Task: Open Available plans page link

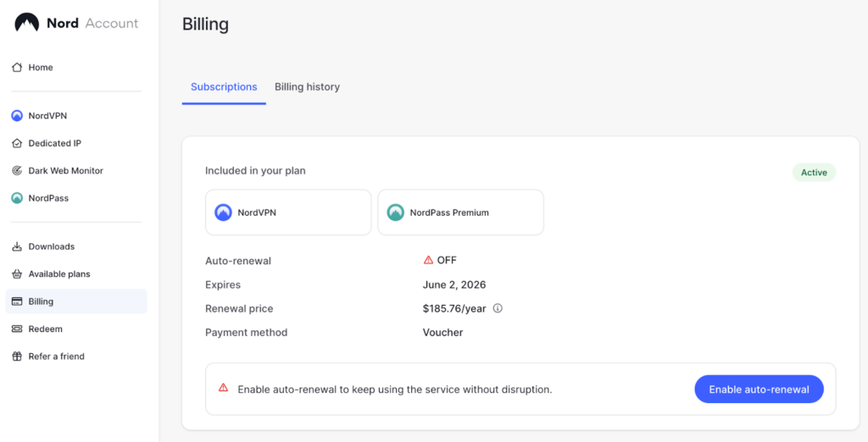Action: pyautogui.click(x=76, y=273)
